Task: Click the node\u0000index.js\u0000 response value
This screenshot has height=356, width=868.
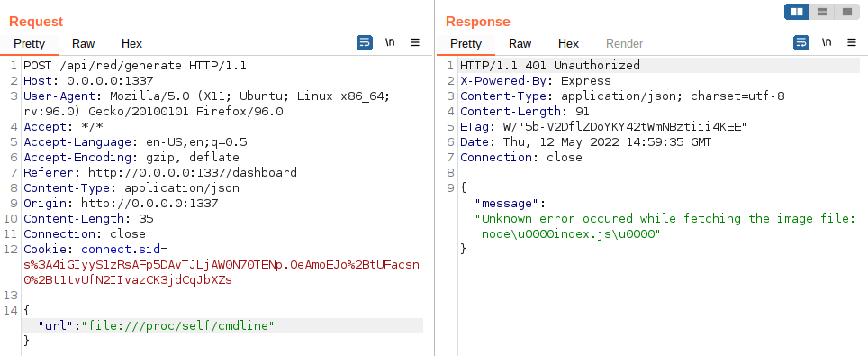Action: pyautogui.click(x=571, y=233)
